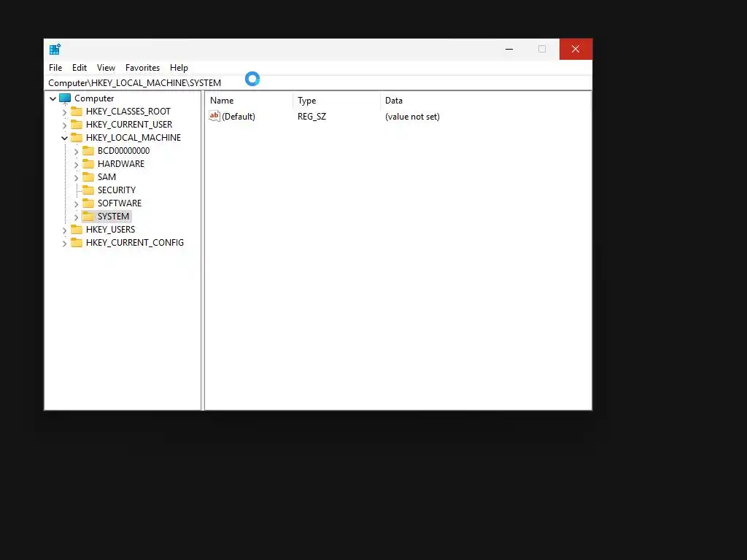747x560 pixels.
Task: Select the SYSTEM key label
Action: [x=113, y=216]
